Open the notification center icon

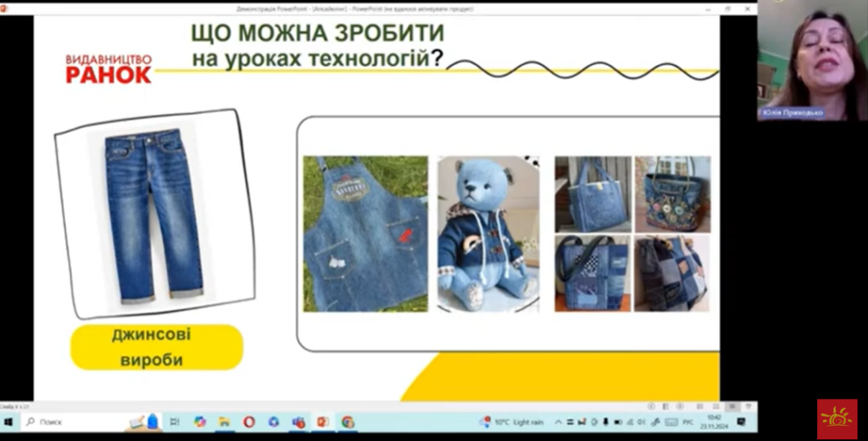[741, 421]
